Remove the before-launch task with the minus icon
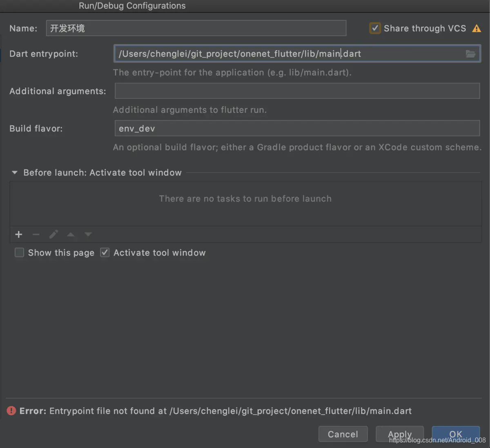This screenshot has width=490, height=448. coord(36,234)
